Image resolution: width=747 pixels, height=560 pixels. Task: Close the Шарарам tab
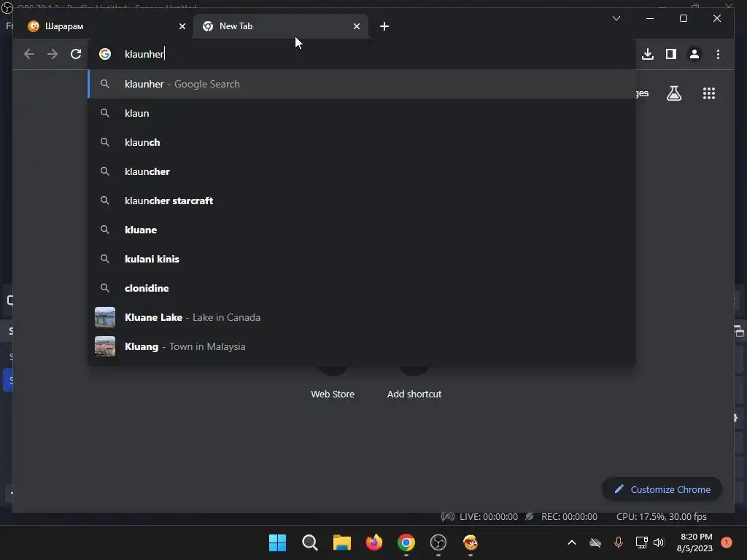tap(182, 26)
